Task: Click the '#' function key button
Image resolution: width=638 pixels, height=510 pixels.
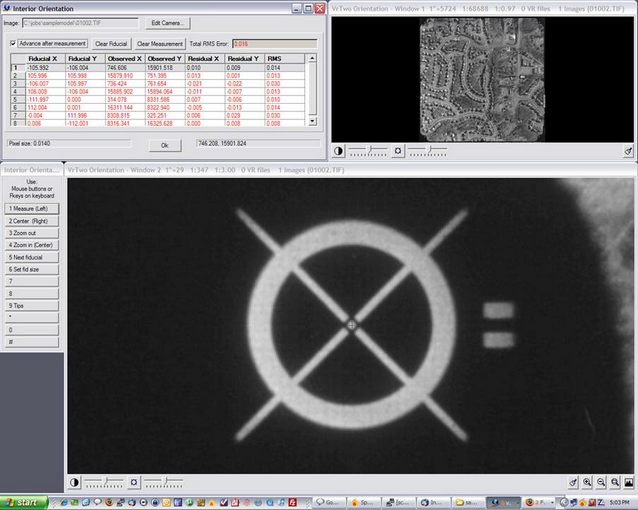Action: [32, 342]
